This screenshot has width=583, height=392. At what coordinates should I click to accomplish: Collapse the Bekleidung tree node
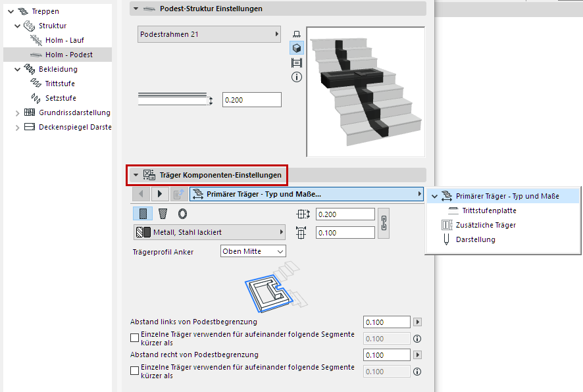coord(18,70)
